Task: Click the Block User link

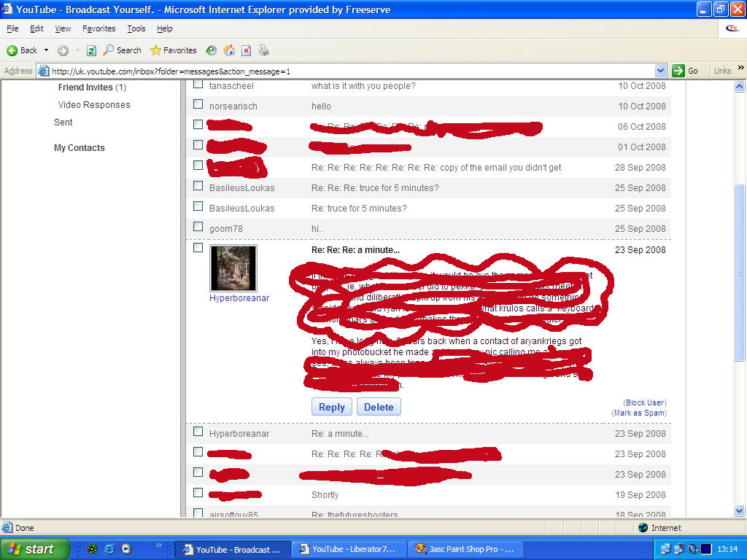Action: (x=645, y=402)
